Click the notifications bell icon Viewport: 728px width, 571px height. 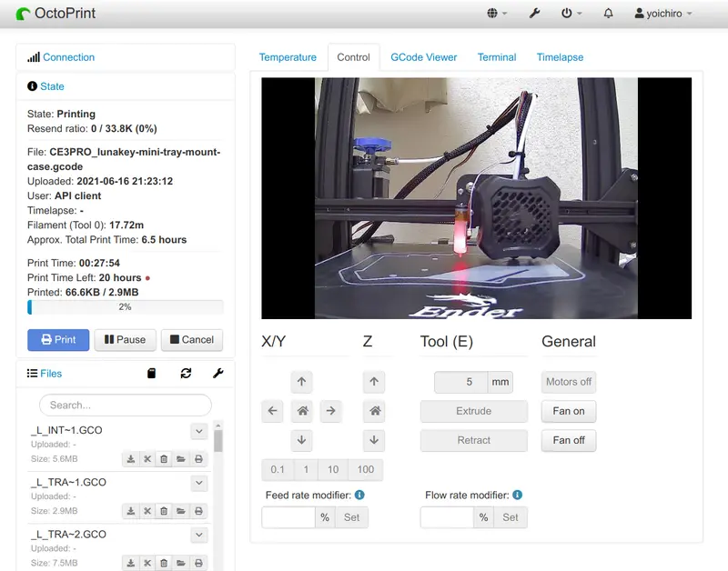pos(608,14)
